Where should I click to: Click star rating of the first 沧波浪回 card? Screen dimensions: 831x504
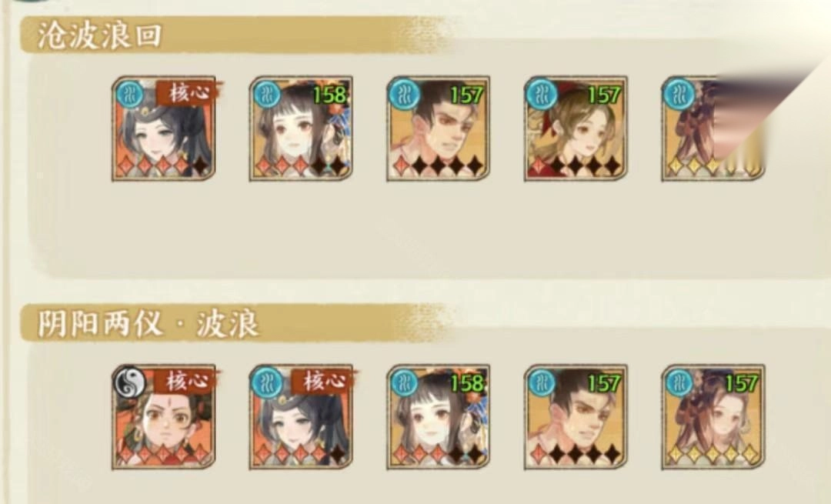point(164,166)
